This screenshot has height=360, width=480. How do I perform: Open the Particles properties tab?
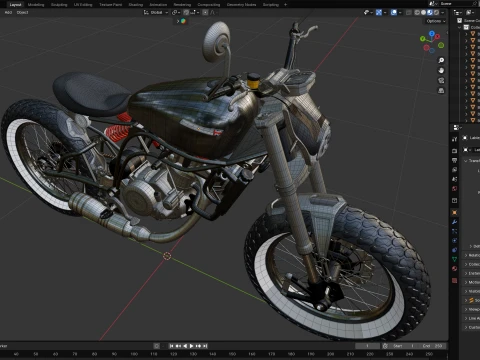(x=455, y=231)
